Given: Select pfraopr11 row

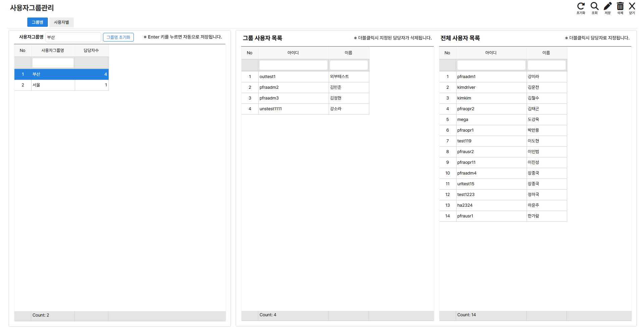Looking at the screenshot, I should (503, 162).
